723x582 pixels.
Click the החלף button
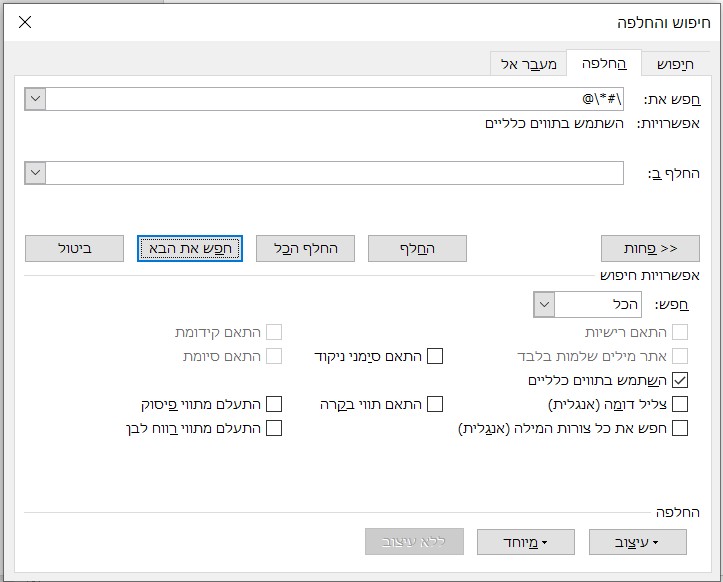(x=417, y=248)
